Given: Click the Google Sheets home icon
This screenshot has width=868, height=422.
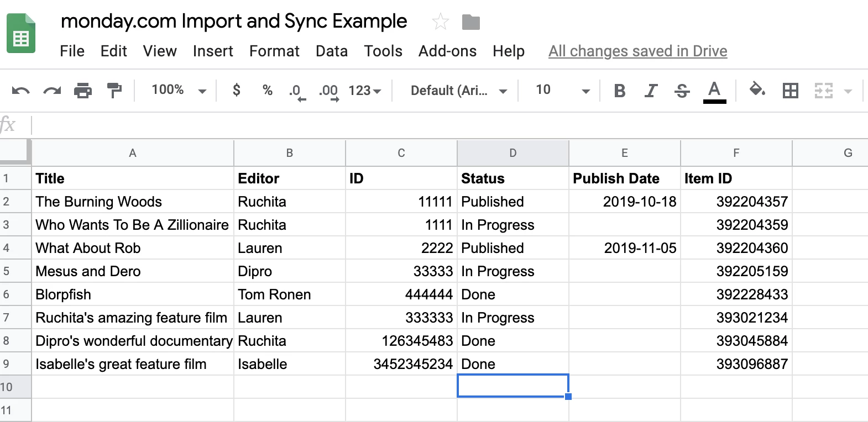Looking at the screenshot, I should [x=21, y=34].
